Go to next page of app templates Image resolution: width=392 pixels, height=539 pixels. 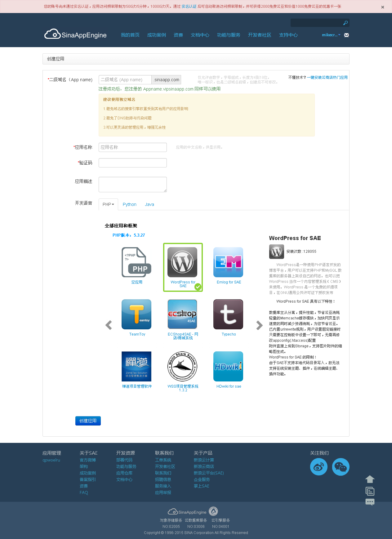[x=259, y=325]
